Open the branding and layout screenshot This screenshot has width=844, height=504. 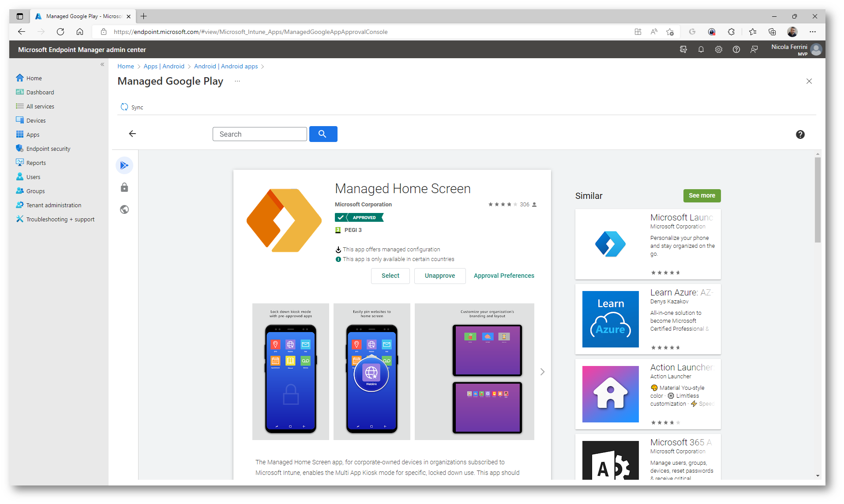coord(474,372)
